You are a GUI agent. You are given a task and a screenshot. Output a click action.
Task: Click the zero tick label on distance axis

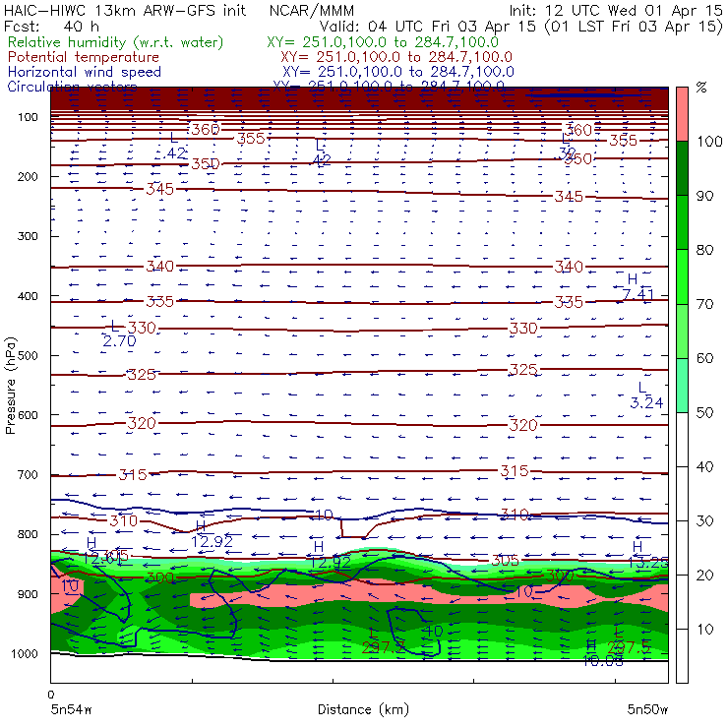51,695
